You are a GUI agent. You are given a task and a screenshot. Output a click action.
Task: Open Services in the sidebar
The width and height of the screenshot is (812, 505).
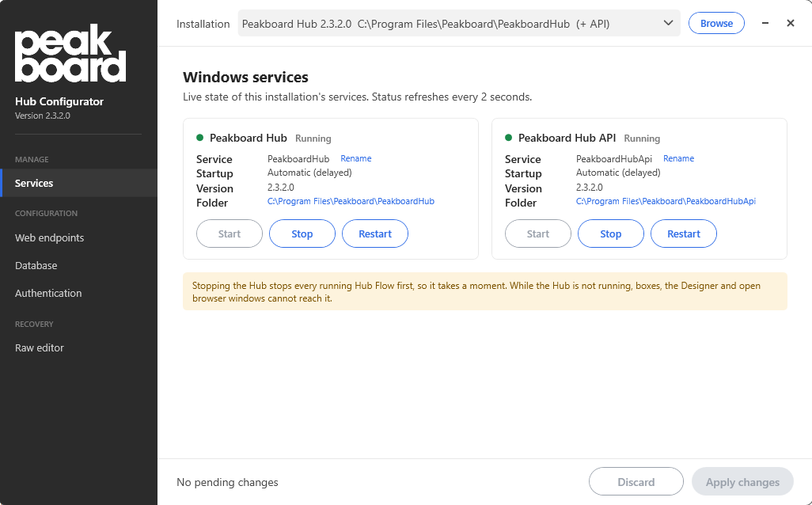[78, 183]
